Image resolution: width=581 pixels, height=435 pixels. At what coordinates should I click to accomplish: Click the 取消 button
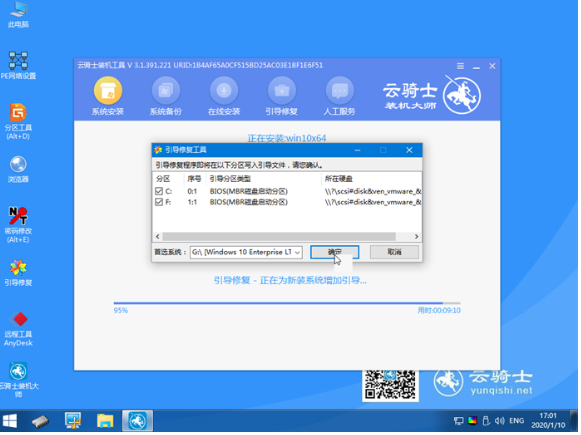[x=395, y=252]
